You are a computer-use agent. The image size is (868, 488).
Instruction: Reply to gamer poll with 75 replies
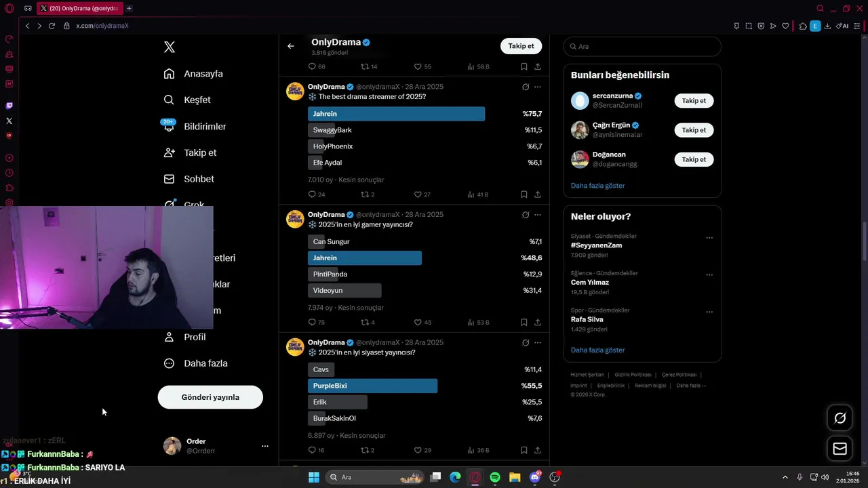tap(317, 323)
